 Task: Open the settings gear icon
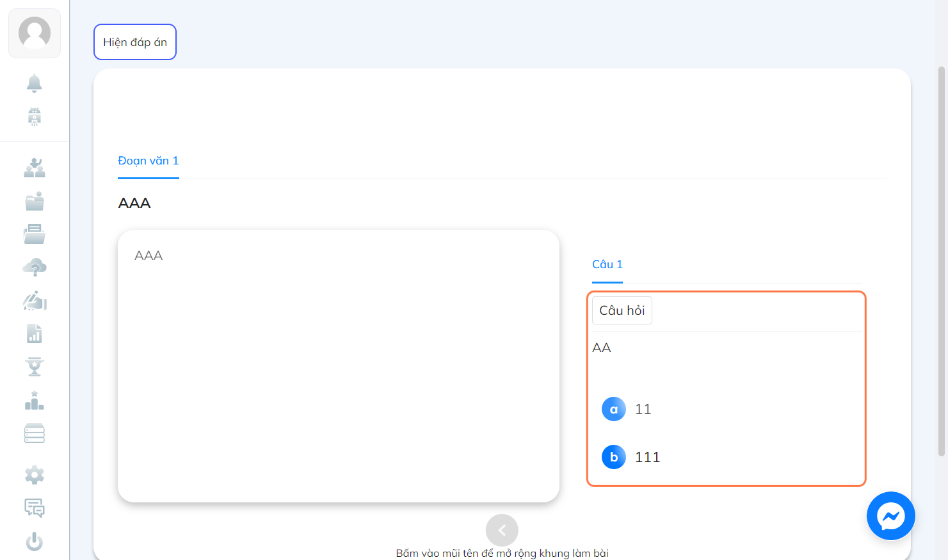[x=35, y=475]
